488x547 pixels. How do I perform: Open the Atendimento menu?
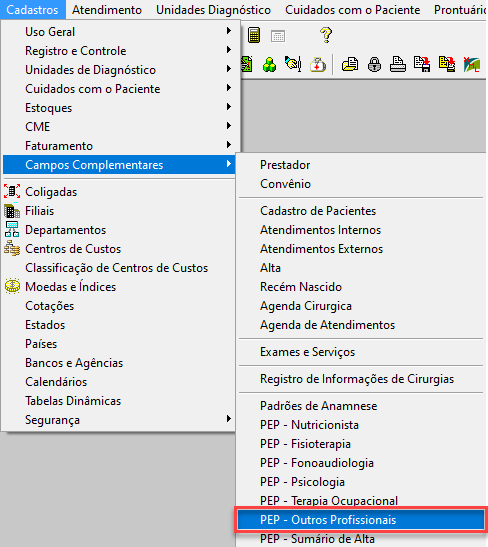107,10
